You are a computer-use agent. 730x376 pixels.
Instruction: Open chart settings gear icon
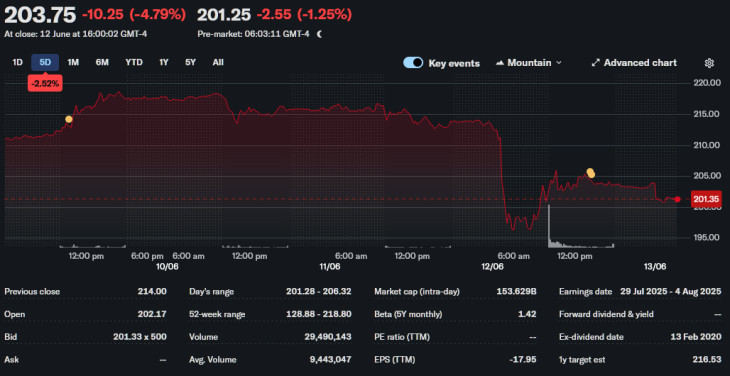[x=709, y=63]
